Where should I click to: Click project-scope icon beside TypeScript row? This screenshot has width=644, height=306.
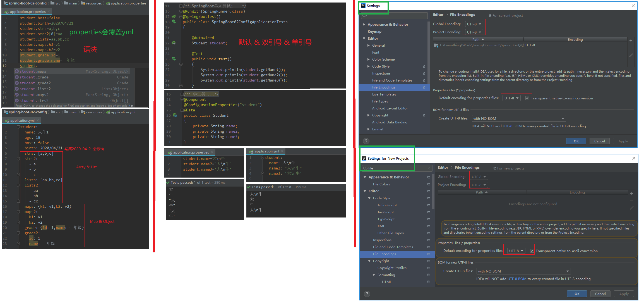[429, 219]
